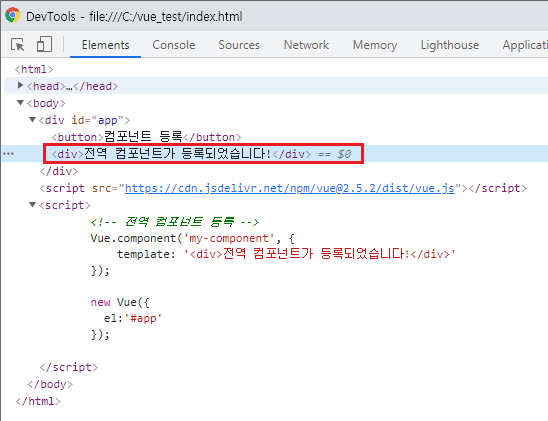Viewport: 548px width, 421px height.
Task: Expand the collapsed head element
Action: (x=20, y=85)
